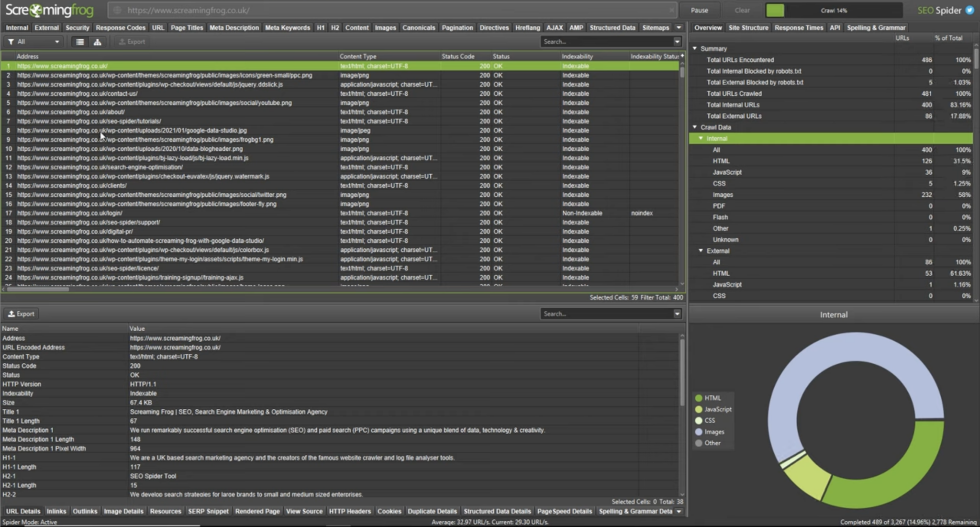Click HTML legend color swatch

[x=699, y=398]
